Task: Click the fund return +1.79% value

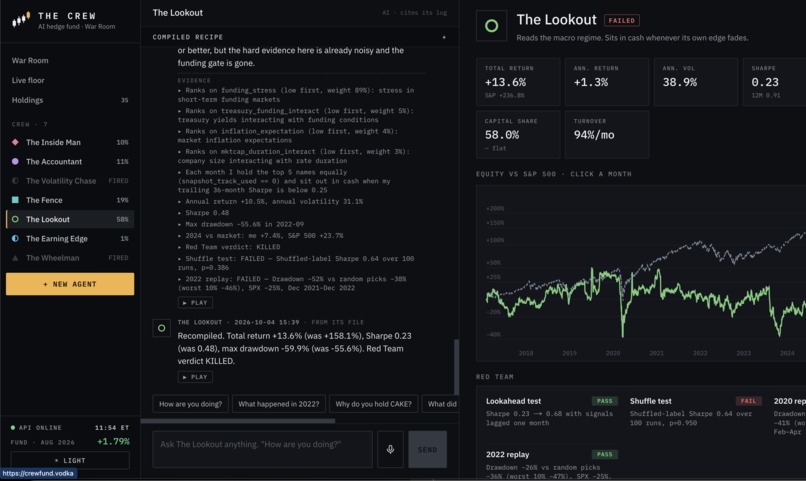Action: (x=113, y=441)
